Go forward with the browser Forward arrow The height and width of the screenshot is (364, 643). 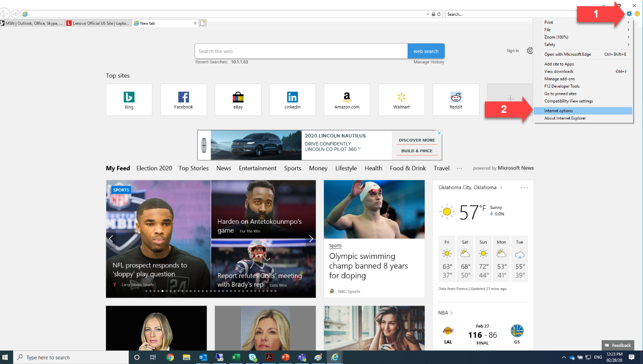pyautogui.click(x=15, y=14)
